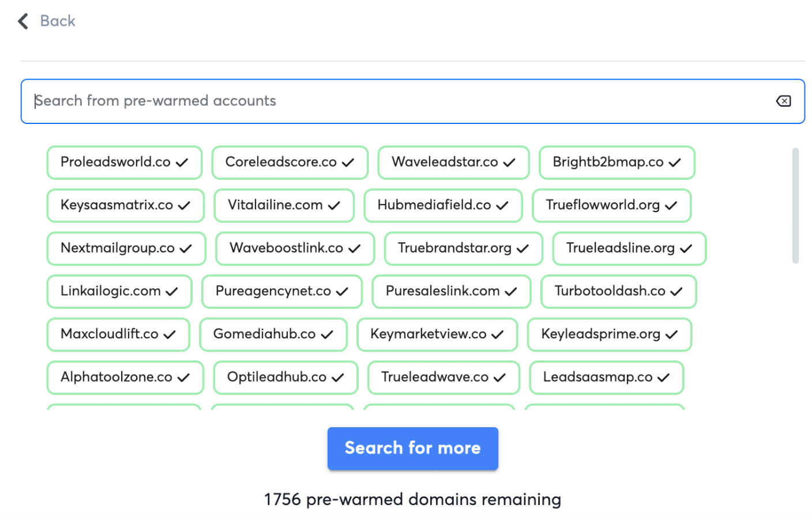The height and width of the screenshot is (520, 812).
Task: Toggle the Keysaasmatrix.co domain chip
Action: [x=125, y=206]
